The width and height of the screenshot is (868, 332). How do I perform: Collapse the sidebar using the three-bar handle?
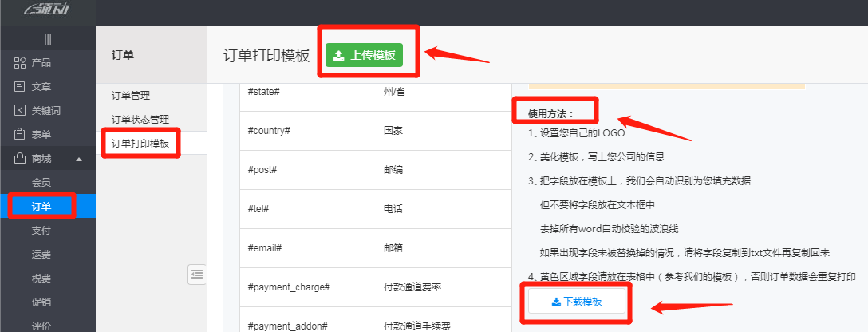[48, 39]
